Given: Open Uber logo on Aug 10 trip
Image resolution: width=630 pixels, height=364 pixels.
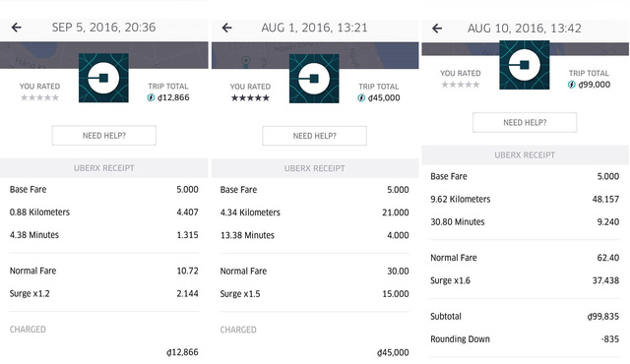Looking at the screenshot, I should pyautogui.click(x=525, y=65).
